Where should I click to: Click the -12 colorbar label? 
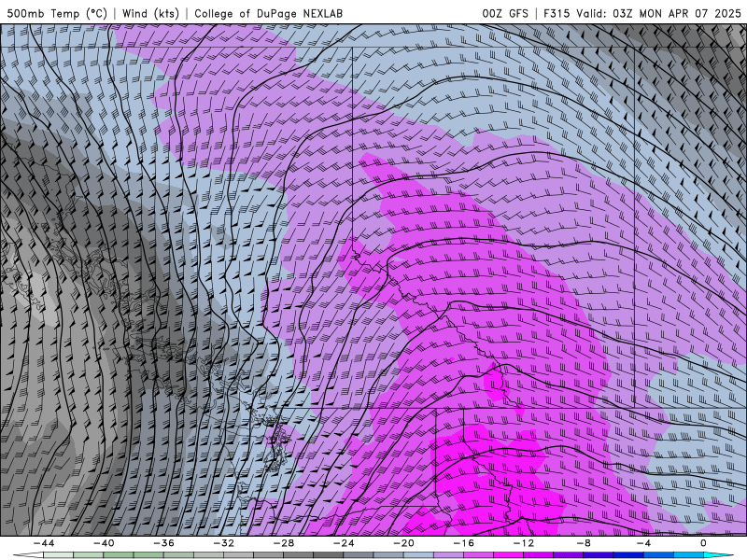pos(524,543)
